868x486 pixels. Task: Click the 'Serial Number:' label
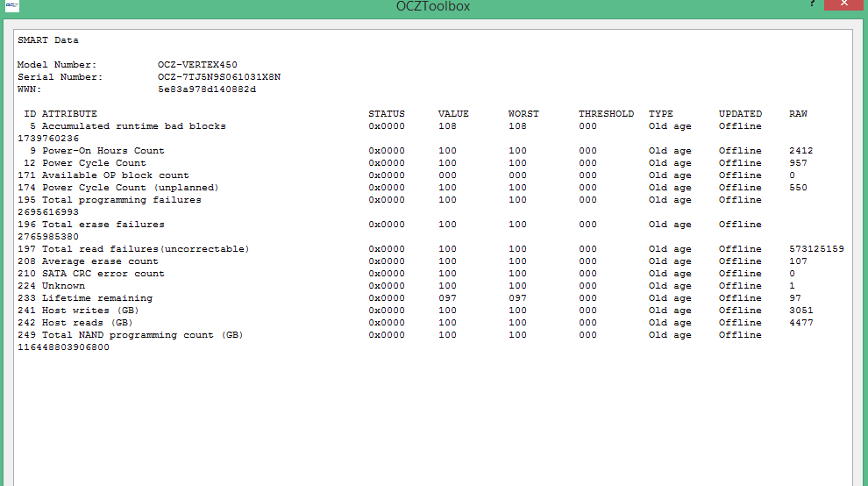tap(60, 77)
